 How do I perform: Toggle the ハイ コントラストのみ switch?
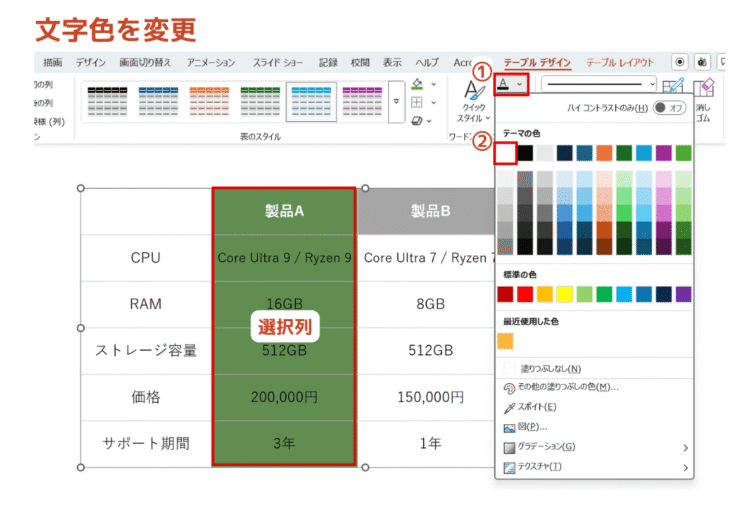click(x=669, y=108)
